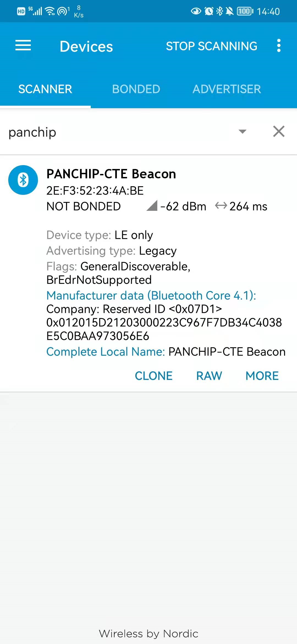This screenshot has width=297, height=644.
Task: Open MORE options for the beacon
Action: point(262,376)
